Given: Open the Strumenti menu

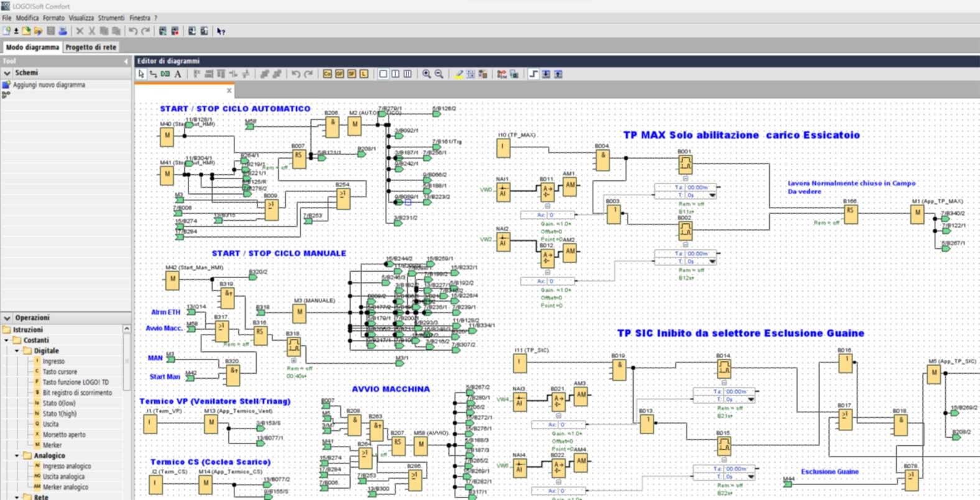Looking at the screenshot, I should point(111,18).
